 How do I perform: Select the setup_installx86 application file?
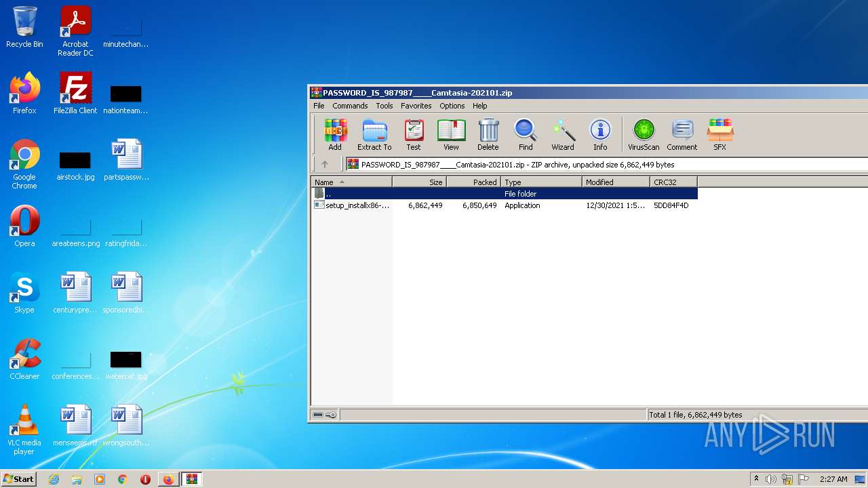[505, 205]
